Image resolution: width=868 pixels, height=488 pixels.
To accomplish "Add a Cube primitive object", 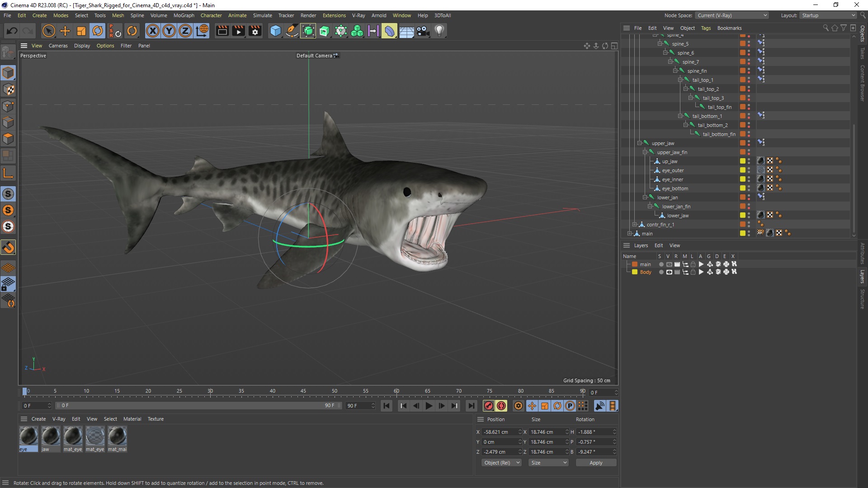I will 275,31.
